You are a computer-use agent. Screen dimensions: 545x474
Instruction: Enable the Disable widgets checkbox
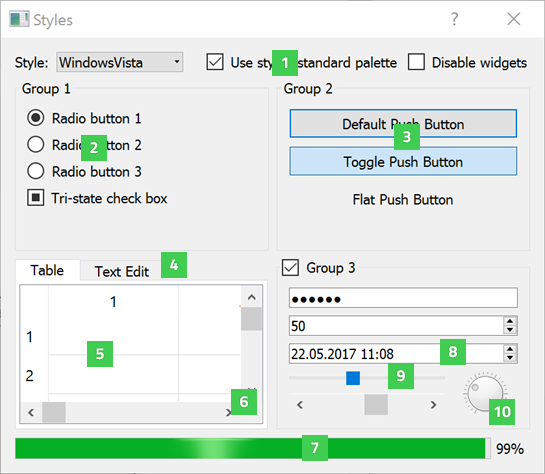416,62
